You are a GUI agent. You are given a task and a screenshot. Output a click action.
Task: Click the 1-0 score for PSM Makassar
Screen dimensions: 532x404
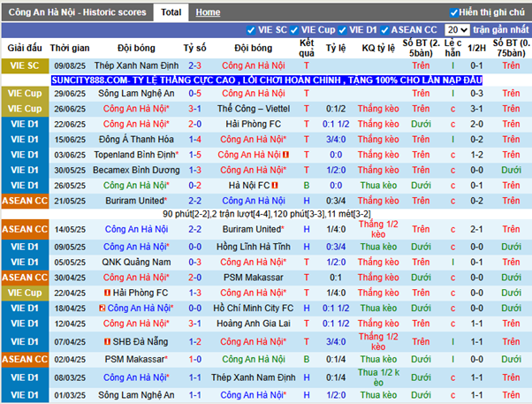point(194,360)
